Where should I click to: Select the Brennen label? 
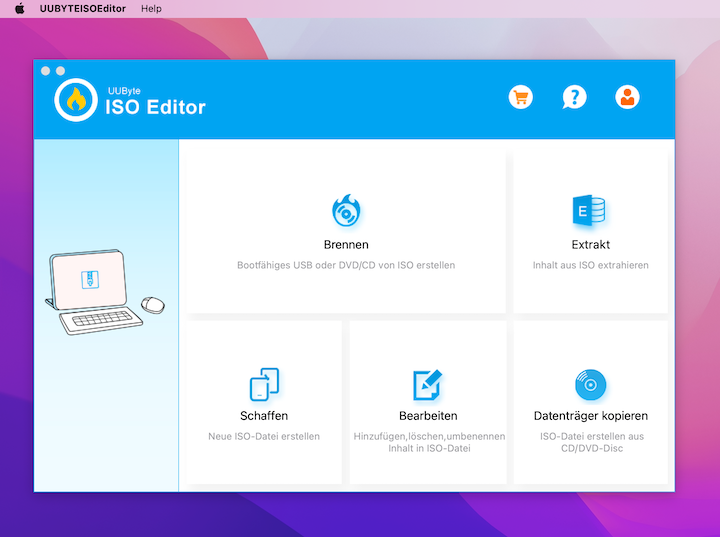point(346,244)
